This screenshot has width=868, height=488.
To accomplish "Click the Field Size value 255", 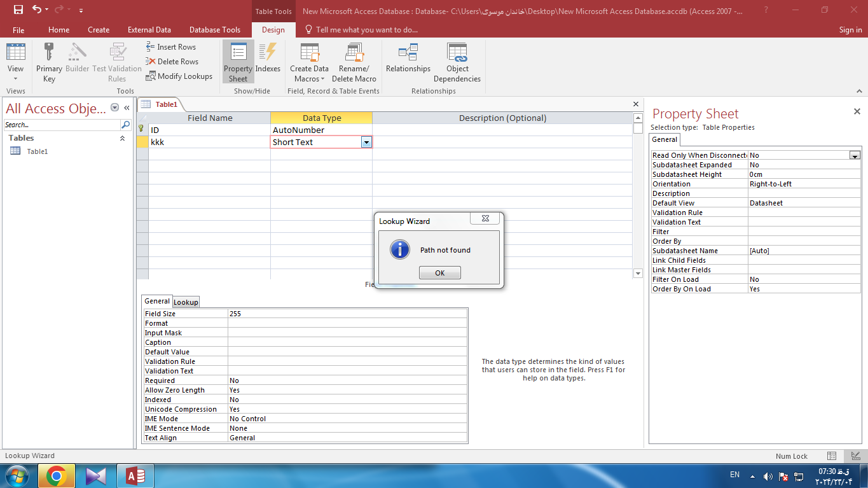I will pos(347,314).
